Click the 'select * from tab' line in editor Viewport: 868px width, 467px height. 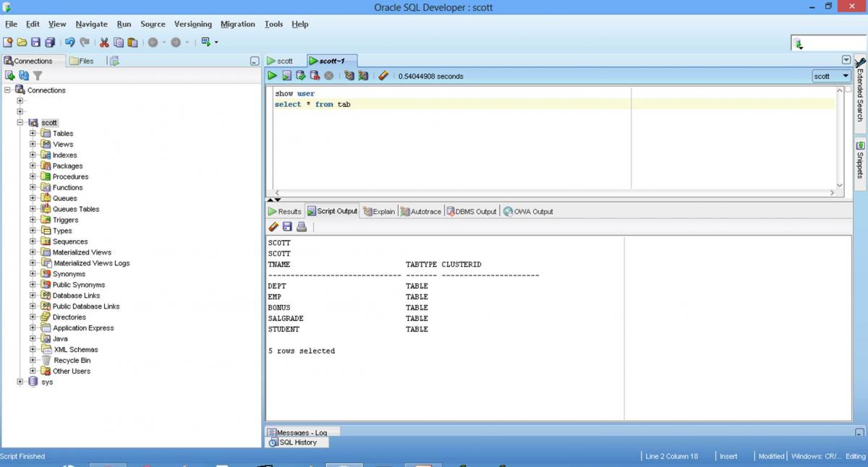[x=312, y=105]
